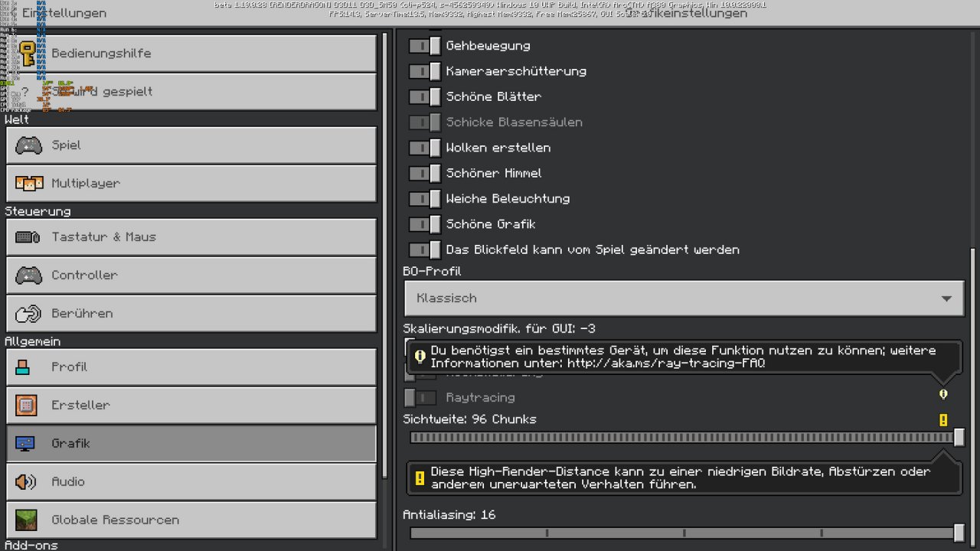Screen dimensions: 980x551
Task: Click the High-Render-Distance warning message
Action: [x=684, y=478]
